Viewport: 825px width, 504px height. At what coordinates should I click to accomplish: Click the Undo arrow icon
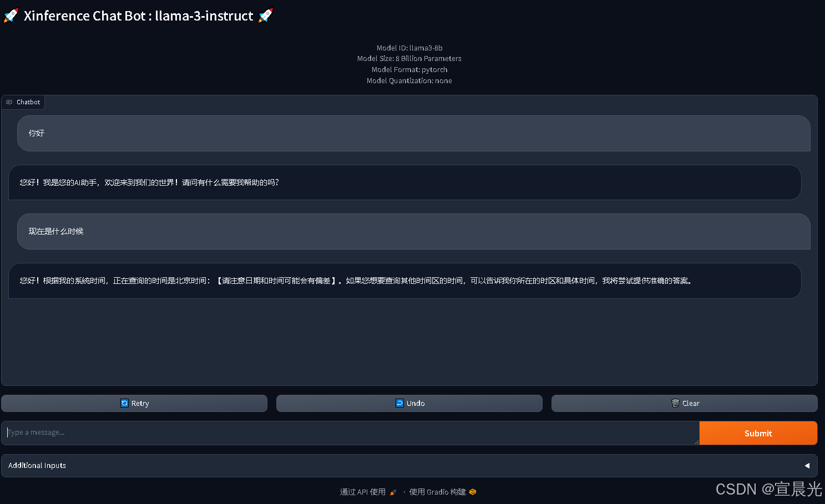(399, 403)
